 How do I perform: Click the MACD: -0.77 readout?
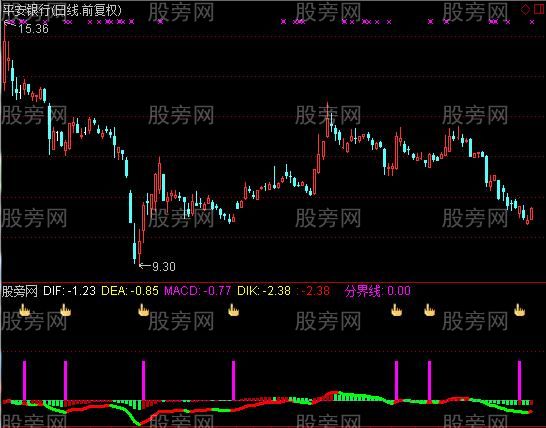tap(197, 291)
